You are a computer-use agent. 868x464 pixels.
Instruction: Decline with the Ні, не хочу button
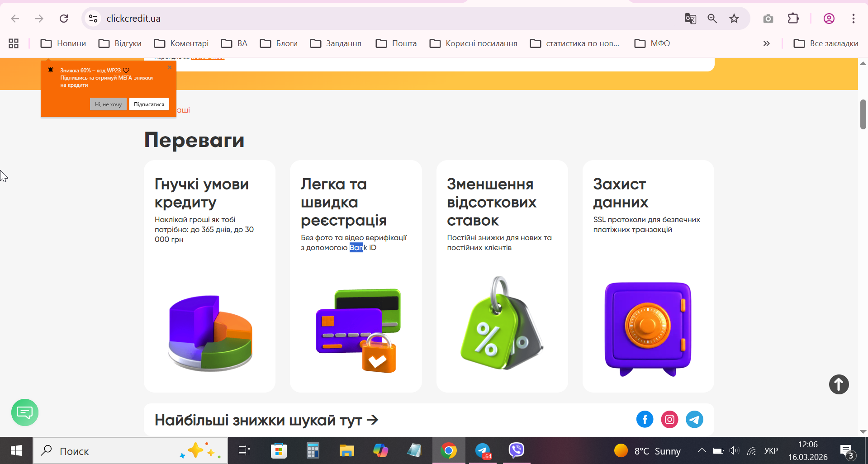point(108,104)
